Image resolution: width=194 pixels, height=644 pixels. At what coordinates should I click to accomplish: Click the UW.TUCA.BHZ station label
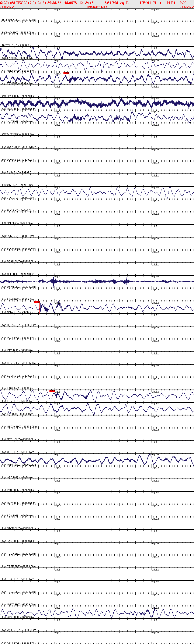[19, 592]
